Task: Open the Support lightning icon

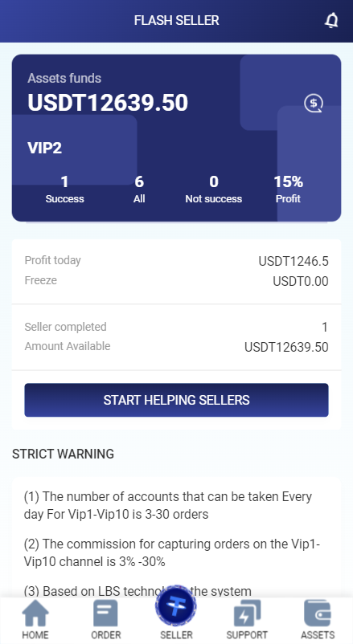Action: click(x=247, y=613)
